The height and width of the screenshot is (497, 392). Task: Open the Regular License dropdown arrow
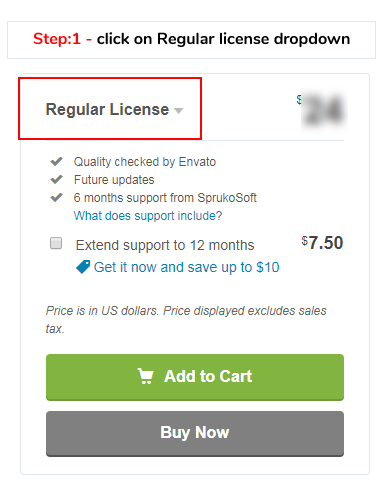tap(179, 111)
